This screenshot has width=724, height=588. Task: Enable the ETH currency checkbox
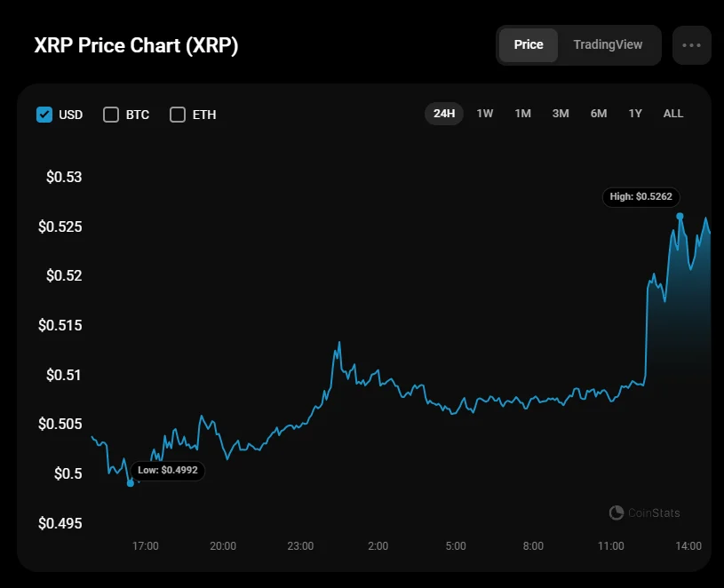click(x=178, y=115)
